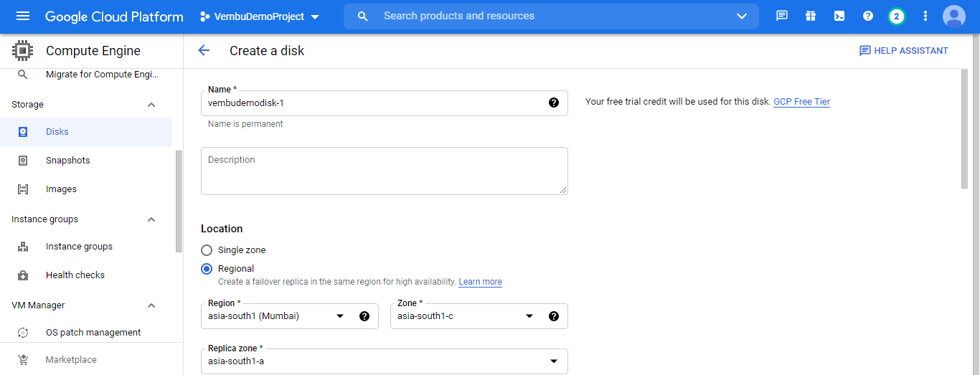This screenshot has width=980, height=375.
Task: Open the hamburger navigation menu
Action: coord(23,16)
